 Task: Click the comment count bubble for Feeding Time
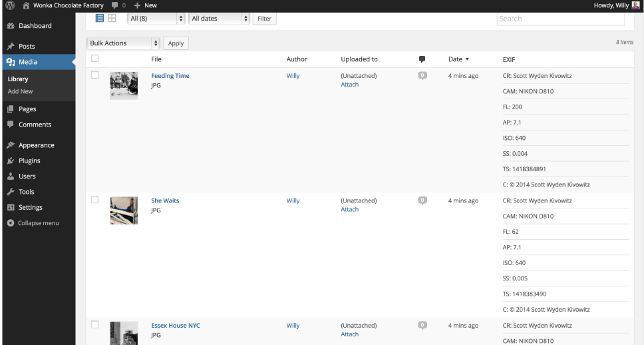pos(422,76)
